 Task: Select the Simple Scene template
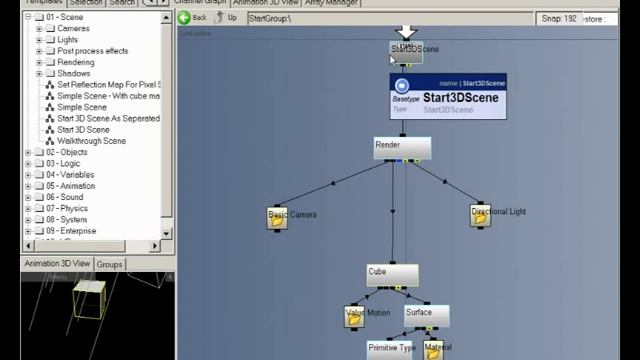pos(82,107)
